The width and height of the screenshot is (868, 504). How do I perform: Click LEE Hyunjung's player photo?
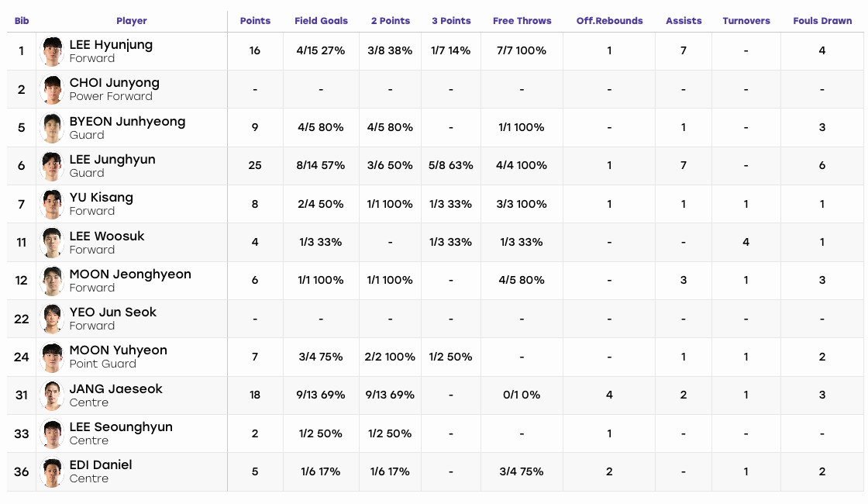(x=52, y=51)
